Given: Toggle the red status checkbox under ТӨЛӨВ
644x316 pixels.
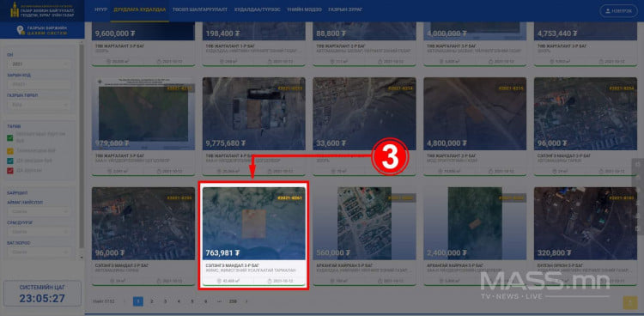Looking at the screenshot, I should click(10, 170).
